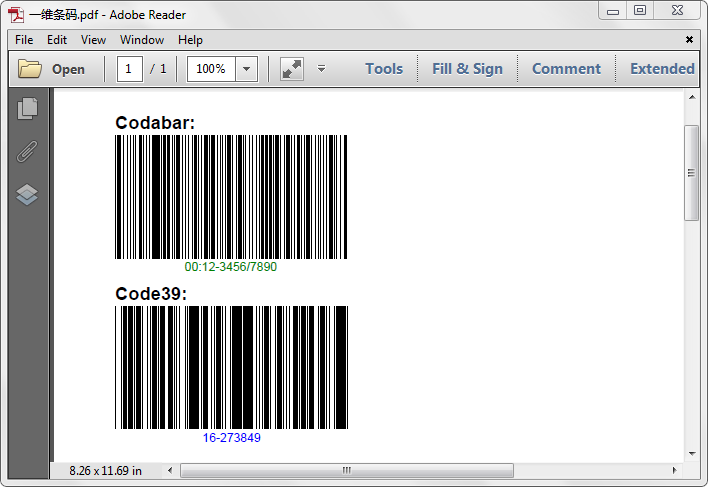Click the horizontal scroll left arrow
The height and width of the screenshot is (487, 708).
[170, 470]
